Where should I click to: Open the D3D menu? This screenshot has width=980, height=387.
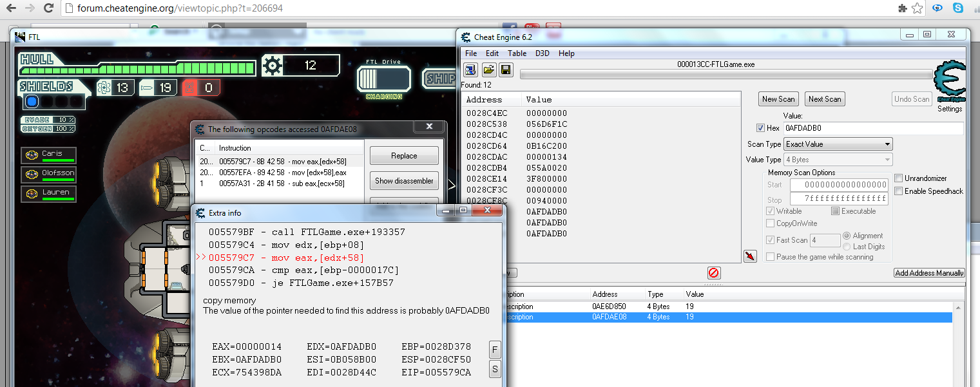coord(542,53)
